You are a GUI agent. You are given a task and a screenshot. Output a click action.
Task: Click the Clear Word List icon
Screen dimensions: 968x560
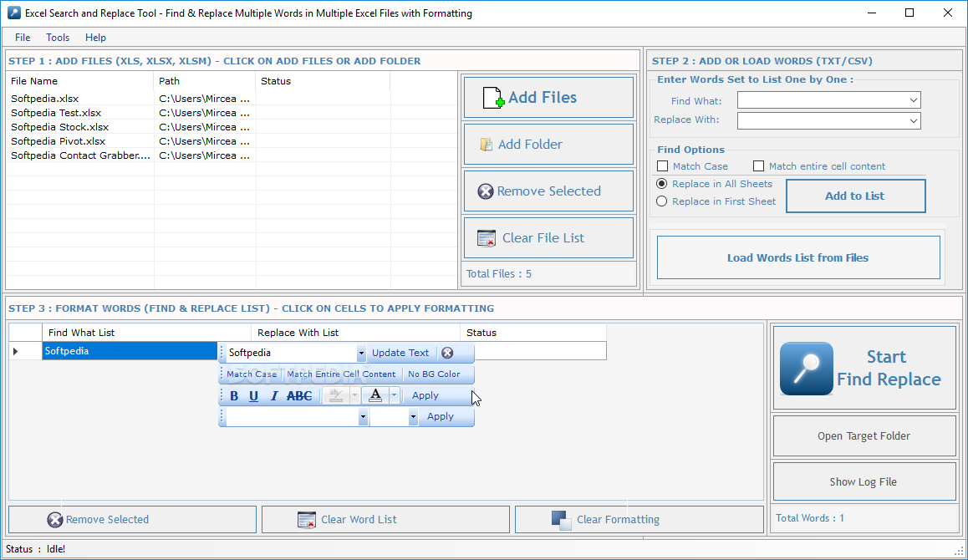(x=307, y=520)
